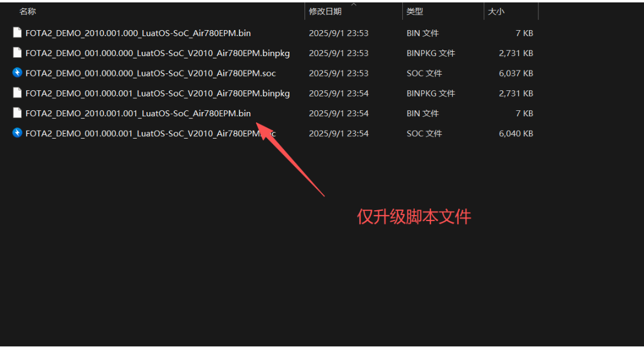Viewport: 644px width, 347px height.
Task: Sort files by 大小 column header
Action: 496,11
